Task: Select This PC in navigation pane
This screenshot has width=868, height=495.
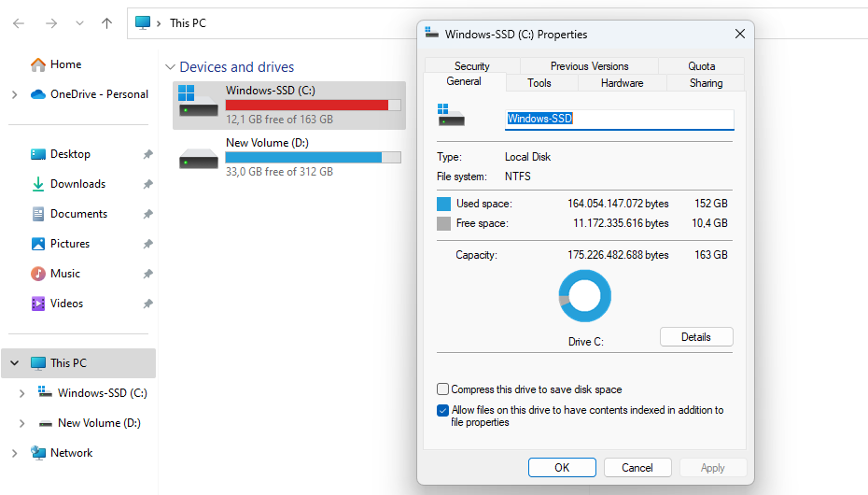Action: [78, 363]
